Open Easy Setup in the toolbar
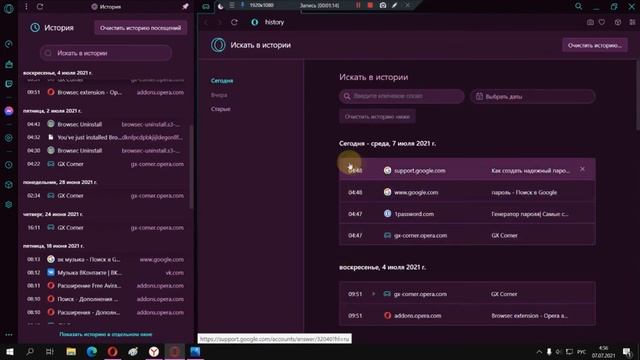Viewport: 640px width, 360px height. 632,22
